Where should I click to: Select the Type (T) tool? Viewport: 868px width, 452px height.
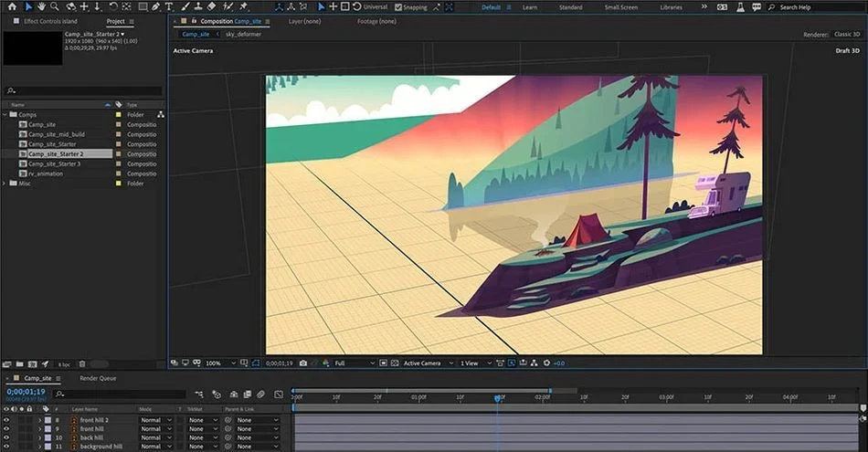tap(169, 6)
